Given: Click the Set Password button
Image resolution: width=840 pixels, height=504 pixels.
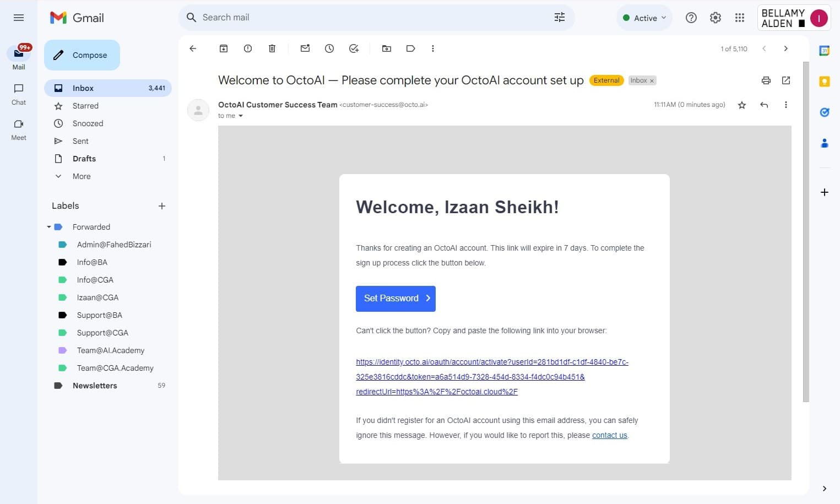Looking at the screenshot, I should pyautogui.click(x=395, y=299).
